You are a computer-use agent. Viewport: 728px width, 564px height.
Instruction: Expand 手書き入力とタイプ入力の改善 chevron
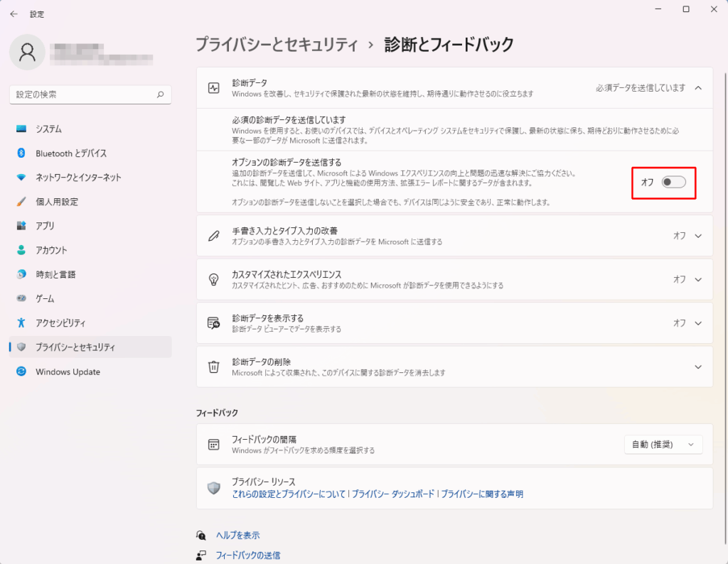[698, 236]
